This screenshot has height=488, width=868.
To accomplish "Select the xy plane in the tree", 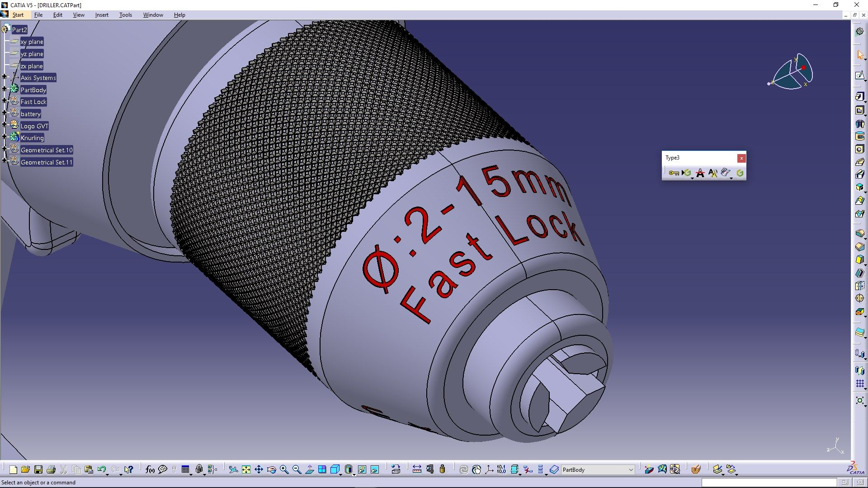I will coord(32,42).
